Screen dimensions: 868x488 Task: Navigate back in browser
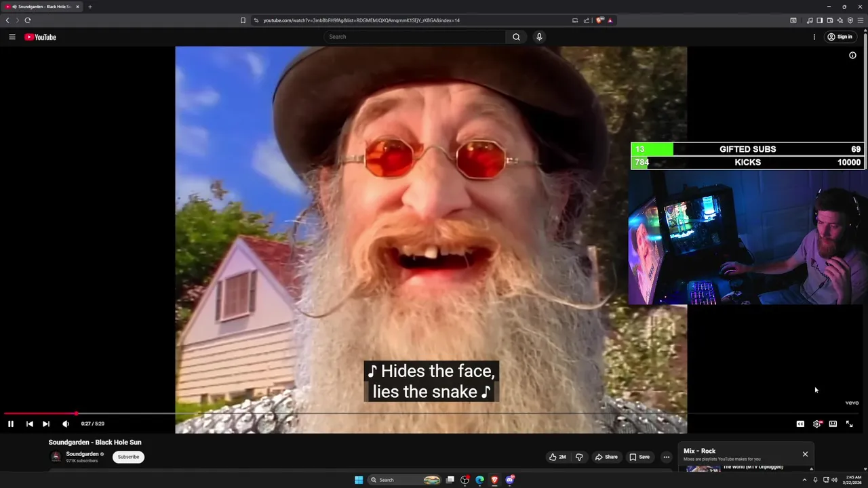[7, 20]
